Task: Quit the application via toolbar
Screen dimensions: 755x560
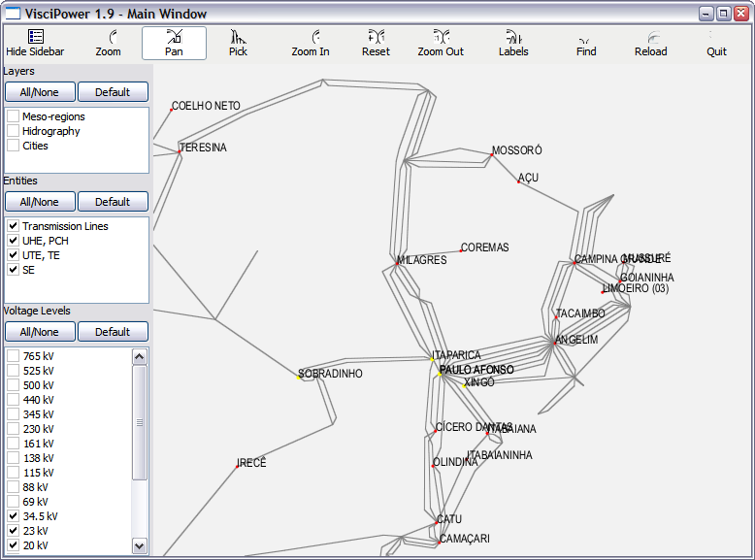Action: pos(716,44)
